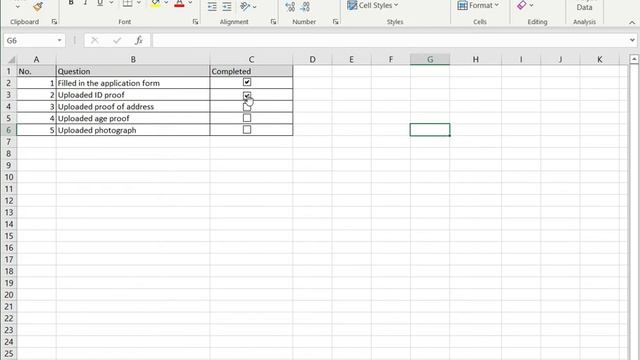Open the Number group dialog launcher

pos(336,22)
